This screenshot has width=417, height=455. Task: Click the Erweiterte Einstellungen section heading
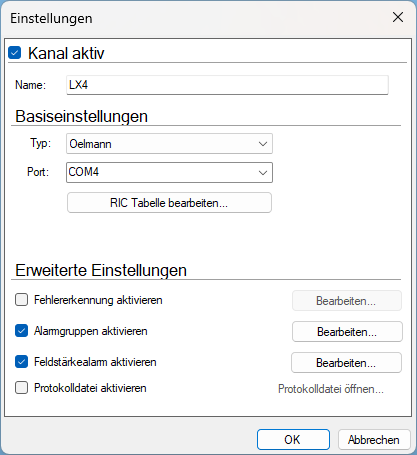[x=101, y=270]
